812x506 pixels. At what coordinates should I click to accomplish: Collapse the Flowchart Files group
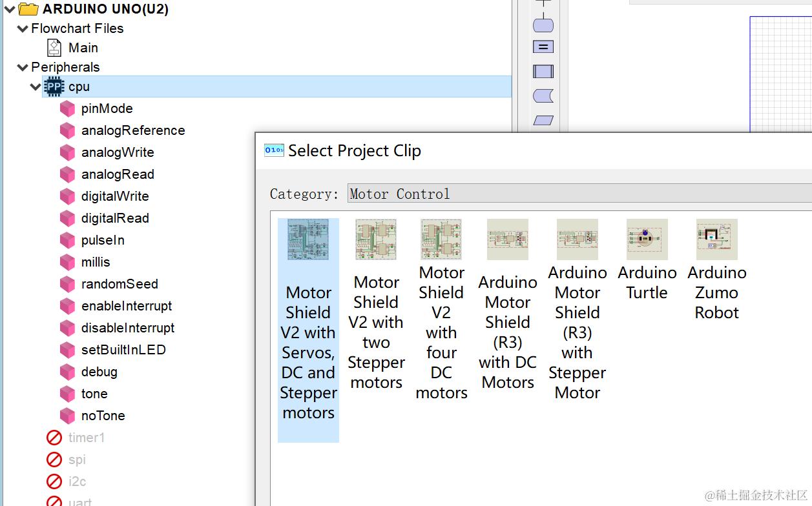click(x=23, y=28)
